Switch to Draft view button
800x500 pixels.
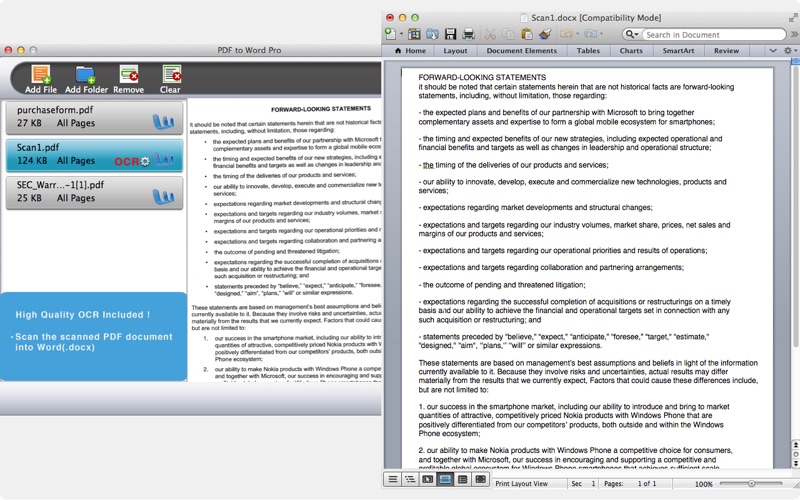point(392,479)
